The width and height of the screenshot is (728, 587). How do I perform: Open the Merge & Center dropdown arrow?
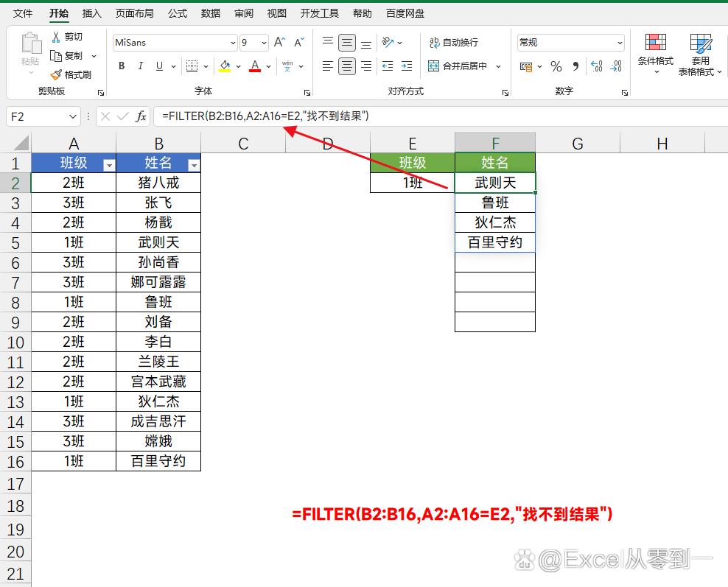pyautogui.click(x=499, y=66)
